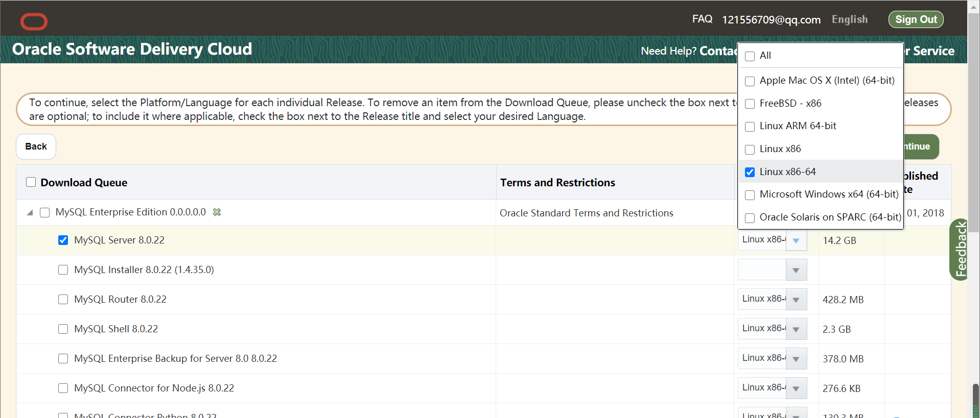
Task: Check the Linux x86 platform option
Action: tap(750, 150)
